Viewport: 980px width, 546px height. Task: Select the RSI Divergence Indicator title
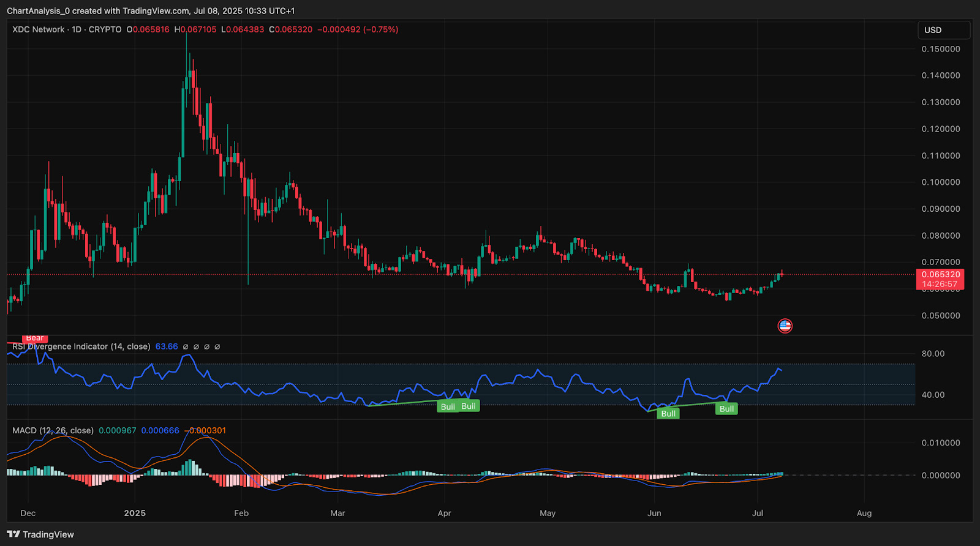coord(81,346)
